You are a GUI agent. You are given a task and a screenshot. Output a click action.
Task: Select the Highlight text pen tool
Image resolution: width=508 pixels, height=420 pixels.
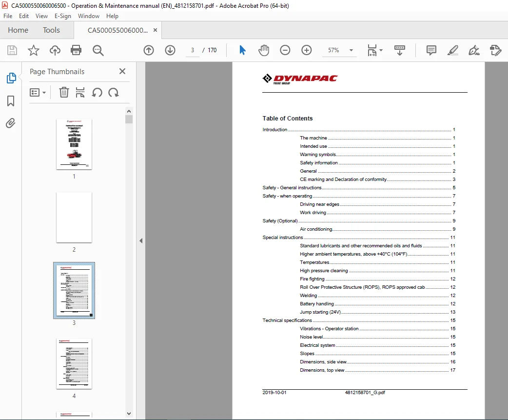point(452,50)
